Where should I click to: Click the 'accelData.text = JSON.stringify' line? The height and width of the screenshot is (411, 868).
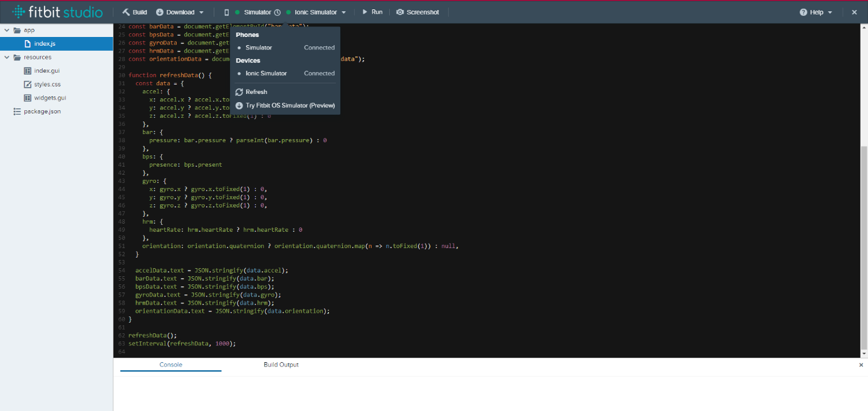point(212,271)
